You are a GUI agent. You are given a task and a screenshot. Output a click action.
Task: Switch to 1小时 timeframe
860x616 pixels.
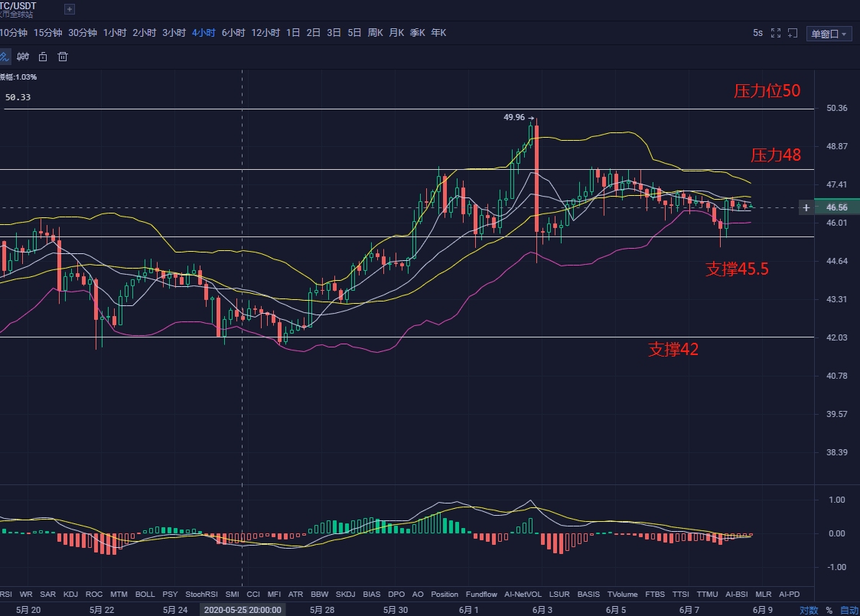click(115, 33)
